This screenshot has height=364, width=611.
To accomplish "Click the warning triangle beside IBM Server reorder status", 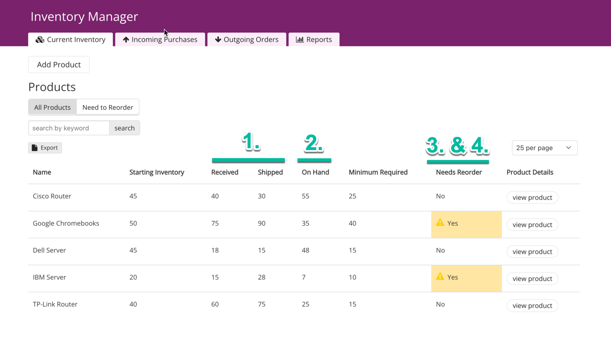I will 440,276.
